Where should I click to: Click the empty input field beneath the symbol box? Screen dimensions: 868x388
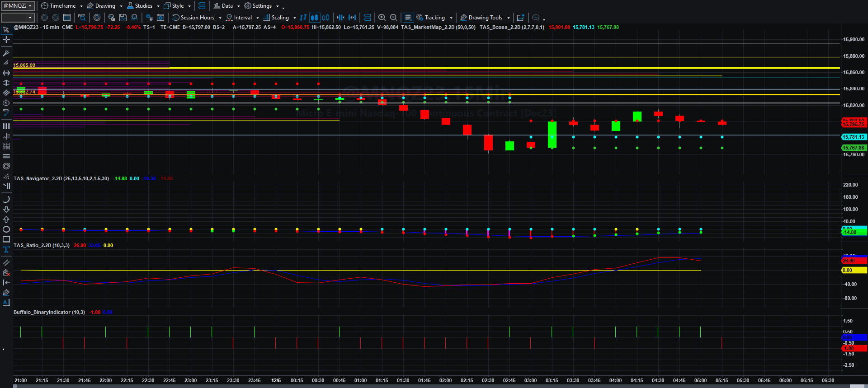click(18, 18)
